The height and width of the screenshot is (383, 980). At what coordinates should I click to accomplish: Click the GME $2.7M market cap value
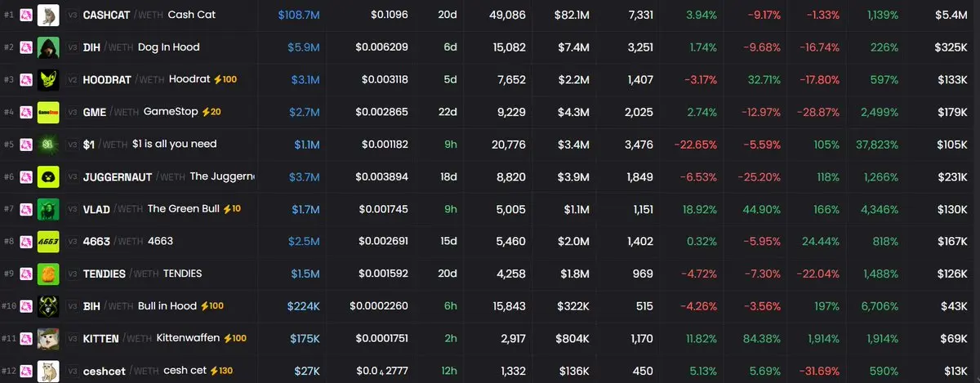point(304,112)
